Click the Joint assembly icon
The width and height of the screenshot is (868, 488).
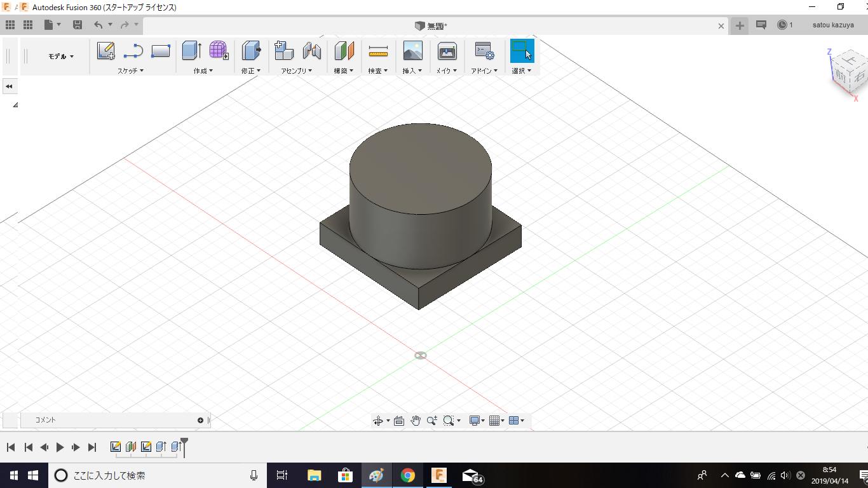(x=311, y=51)
